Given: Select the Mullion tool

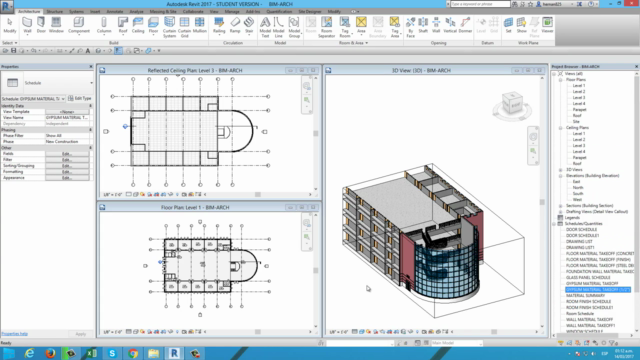Looking at the screenshot, I should pos(200,25).
